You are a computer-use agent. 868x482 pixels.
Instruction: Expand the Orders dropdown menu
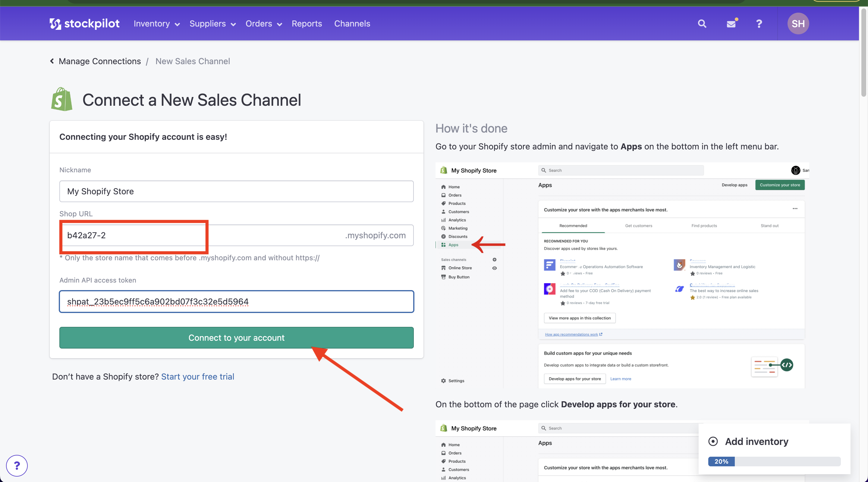click(x=263, y=23)
